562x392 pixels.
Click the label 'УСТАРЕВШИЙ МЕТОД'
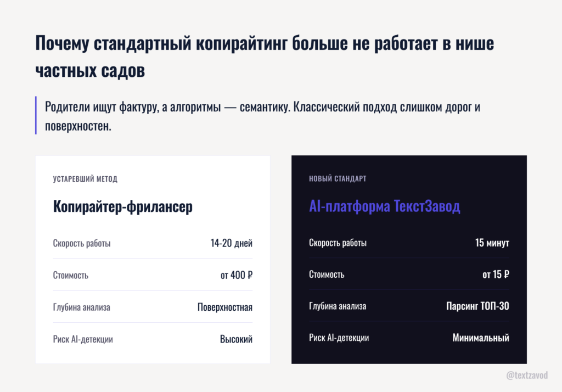[x=85, y=178]
